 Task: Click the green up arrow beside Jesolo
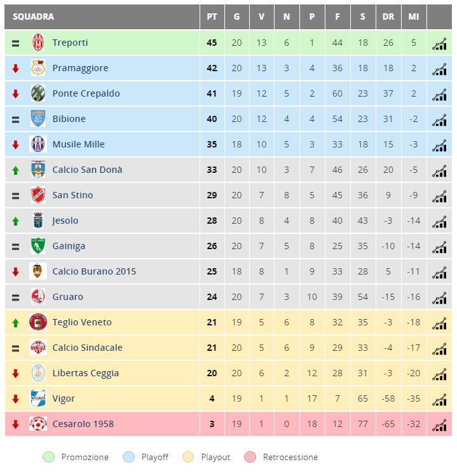click(15, 221)
